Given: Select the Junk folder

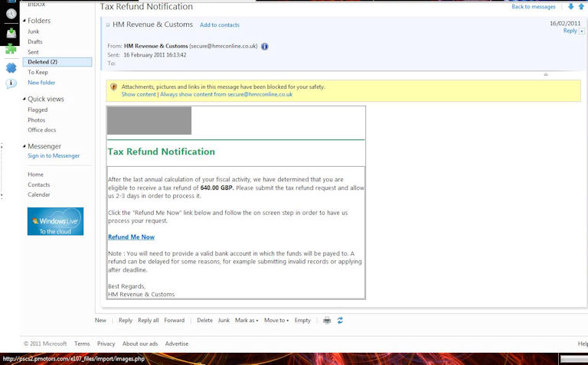Looking at the screenshot, I should (x=34, y=32).
